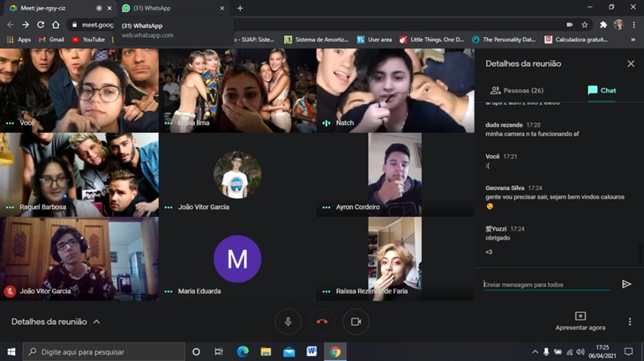The height and width of the screenshot is (361, 644).
Task: Open Chrome three-dot menu
Action: [x=634, y=25]
